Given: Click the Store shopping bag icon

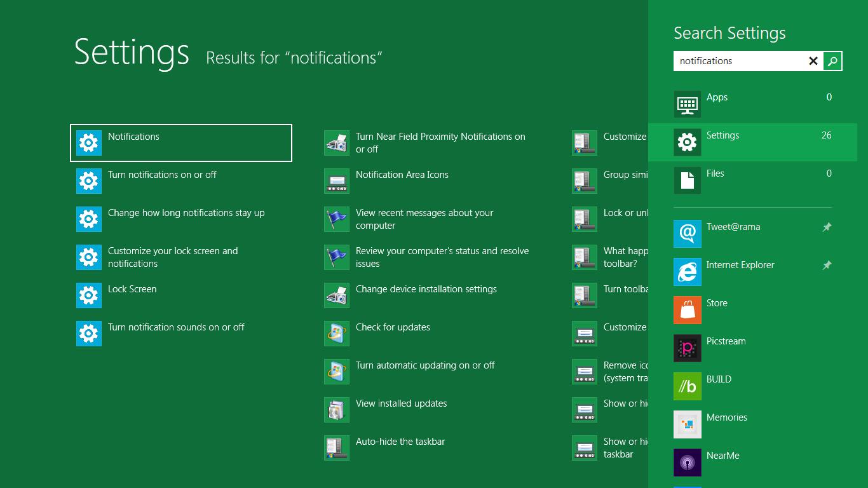Looking at the screenshot, I should point(688,309).
